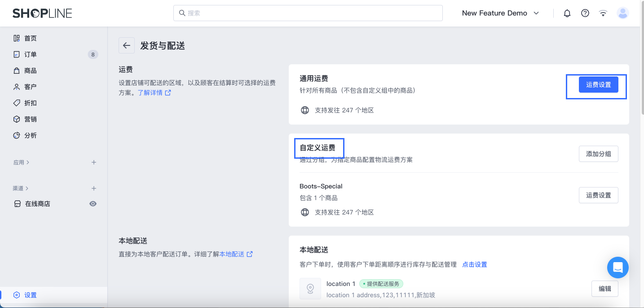This screenshot has width=644, height=308.
Task: Click the Wi-Fi signal status icon
Action: (x=603, y=13)
